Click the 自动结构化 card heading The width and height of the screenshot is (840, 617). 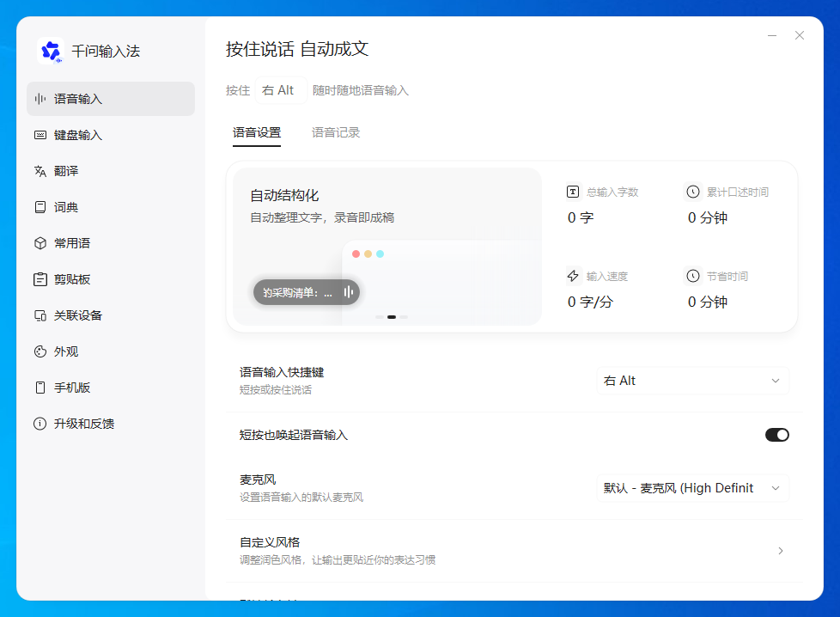(x=284, y=196)
